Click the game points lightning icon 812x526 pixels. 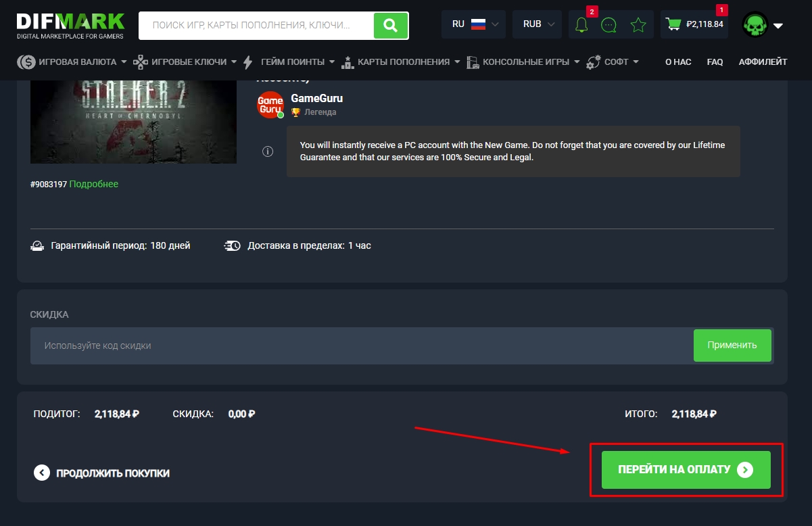[248, 62]
